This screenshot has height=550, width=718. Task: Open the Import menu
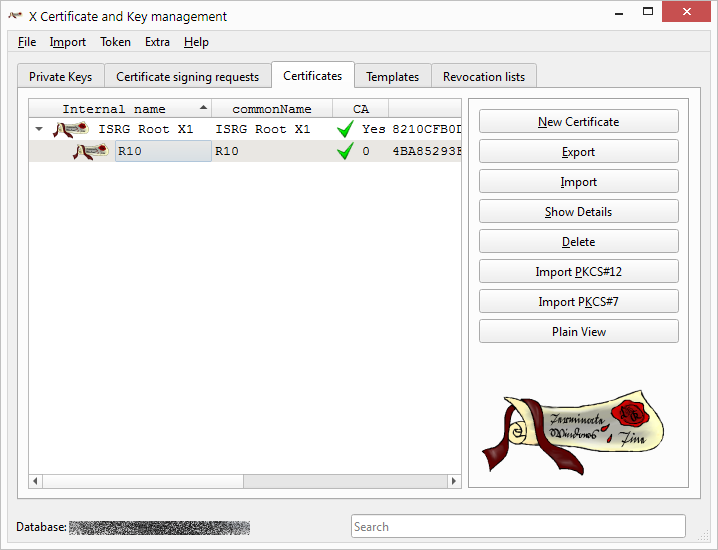(68, 42)
